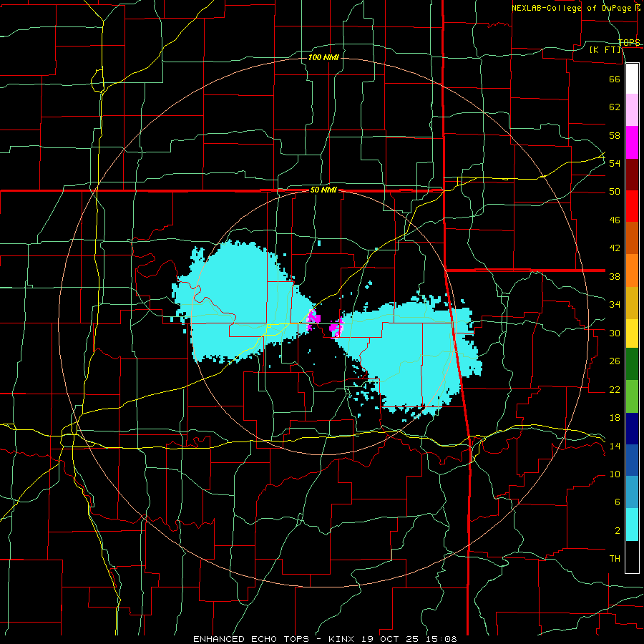644x644 pixels.
Task: Click the "46" legend value
Action: [615, 220]
